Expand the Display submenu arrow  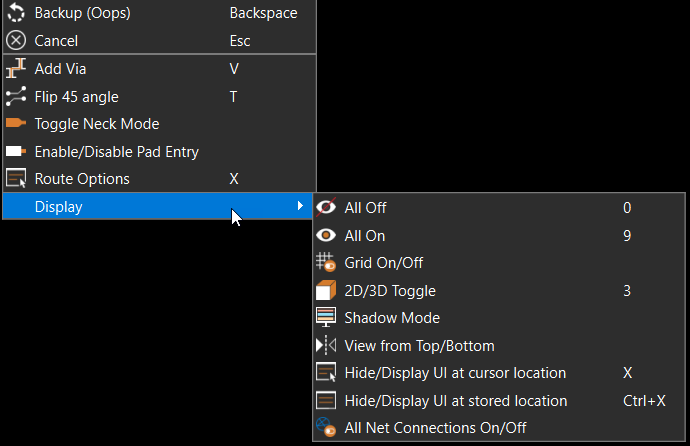tap(300, 206)
